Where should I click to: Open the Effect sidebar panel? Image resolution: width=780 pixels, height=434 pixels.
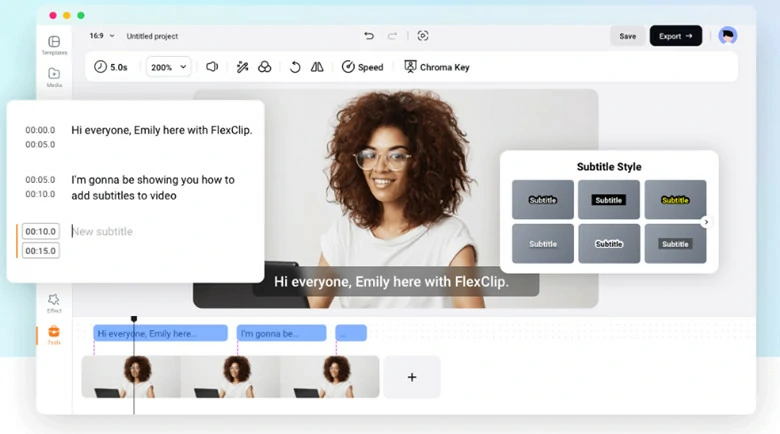click(x=54, y=303)
